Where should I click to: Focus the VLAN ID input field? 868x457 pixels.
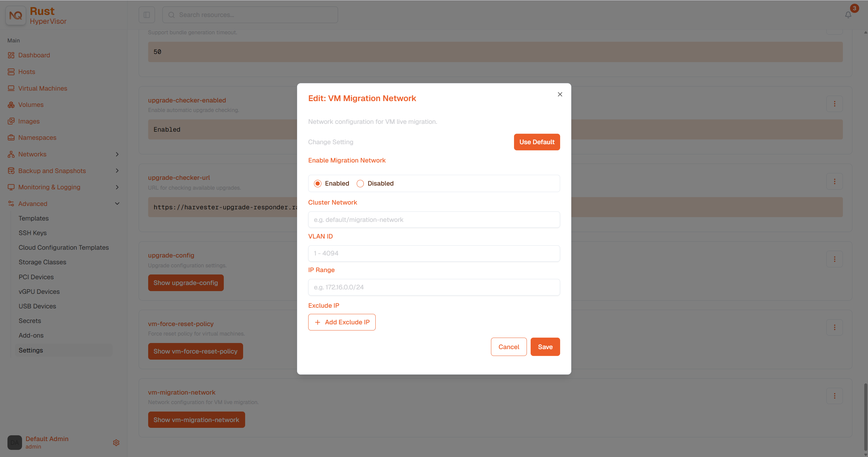pyautogui.click(x=434, y=253)
